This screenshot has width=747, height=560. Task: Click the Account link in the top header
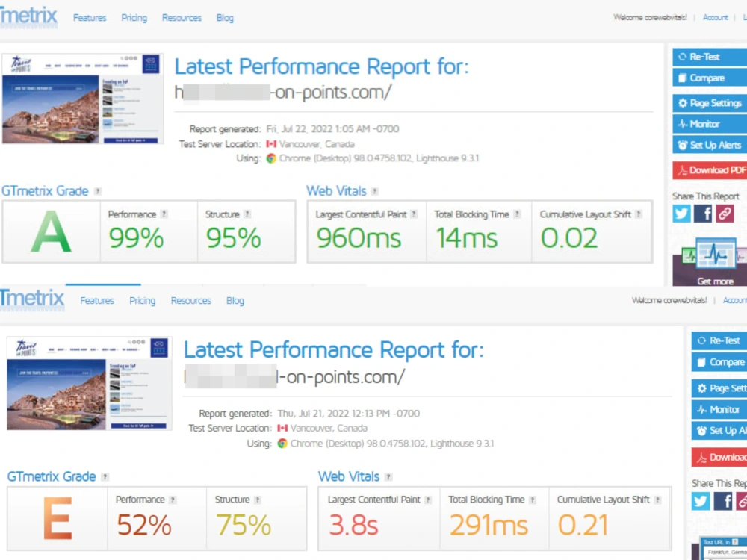point(715,18)
